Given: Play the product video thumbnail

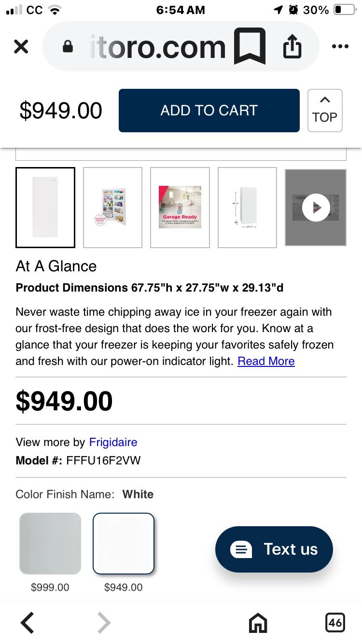Looking at the screenshot, I should coord(316,208).
